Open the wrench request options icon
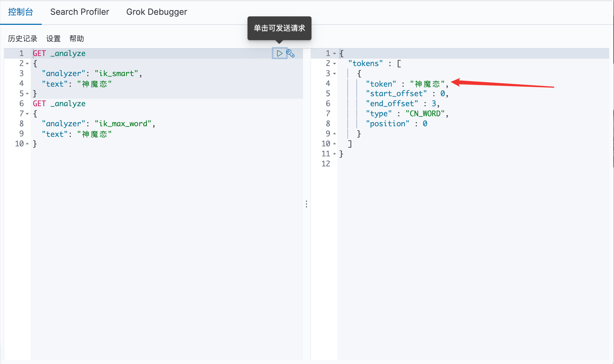The height and width of the screenshot is (364, 614). pos(290,53)
